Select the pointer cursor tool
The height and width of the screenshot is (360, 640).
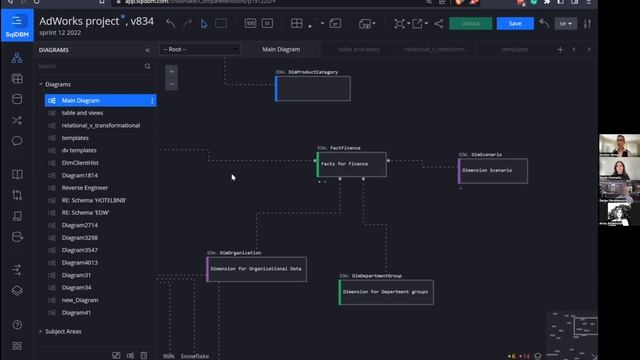(x=204, y=24)
